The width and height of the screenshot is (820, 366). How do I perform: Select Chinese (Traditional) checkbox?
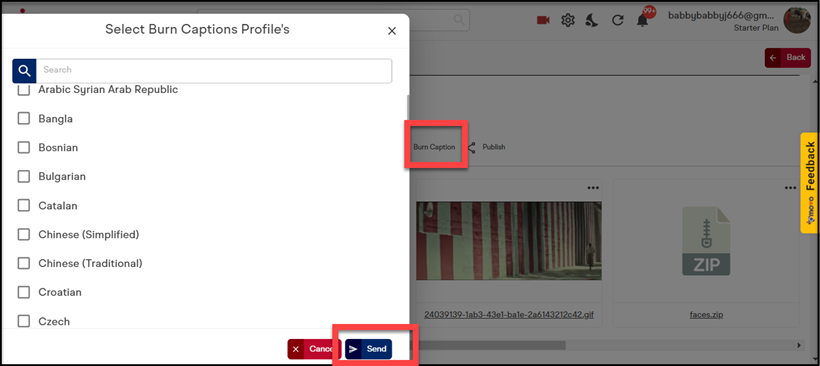pos(24,263)
